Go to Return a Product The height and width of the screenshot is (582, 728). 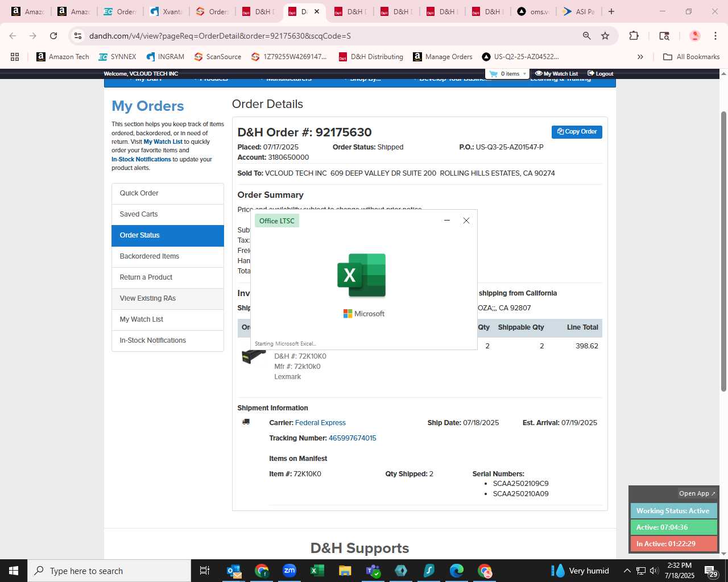(x=168, y=277)
